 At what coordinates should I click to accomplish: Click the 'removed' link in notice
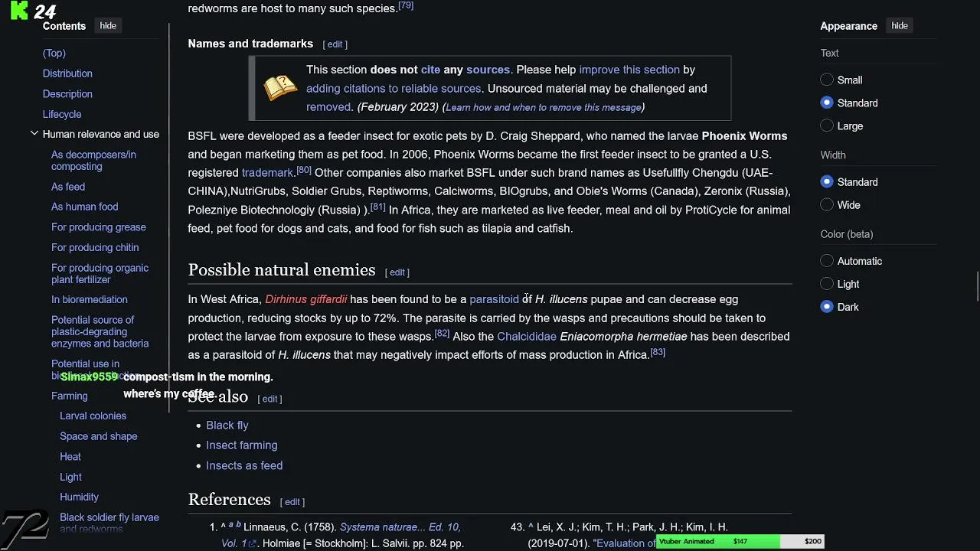(328, 107)
